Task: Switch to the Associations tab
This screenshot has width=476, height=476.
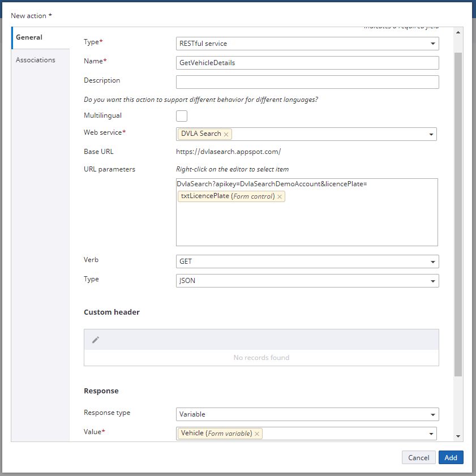Action: point(36,60)
